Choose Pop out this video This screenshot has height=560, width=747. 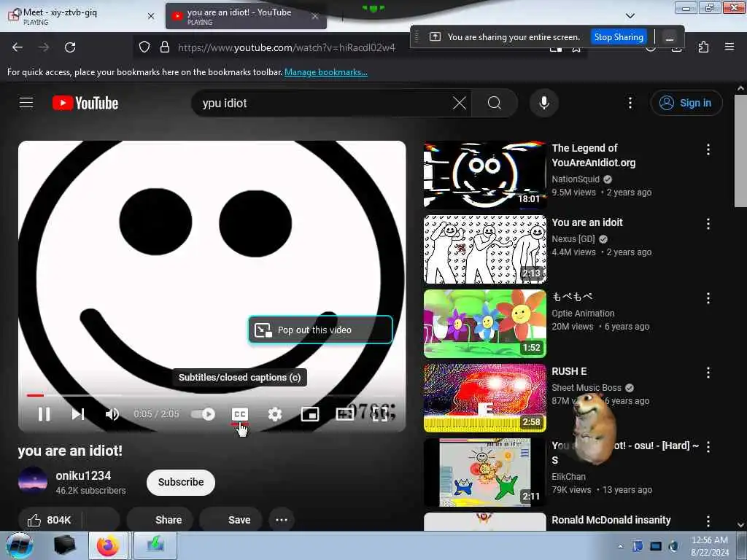[320, 330]
